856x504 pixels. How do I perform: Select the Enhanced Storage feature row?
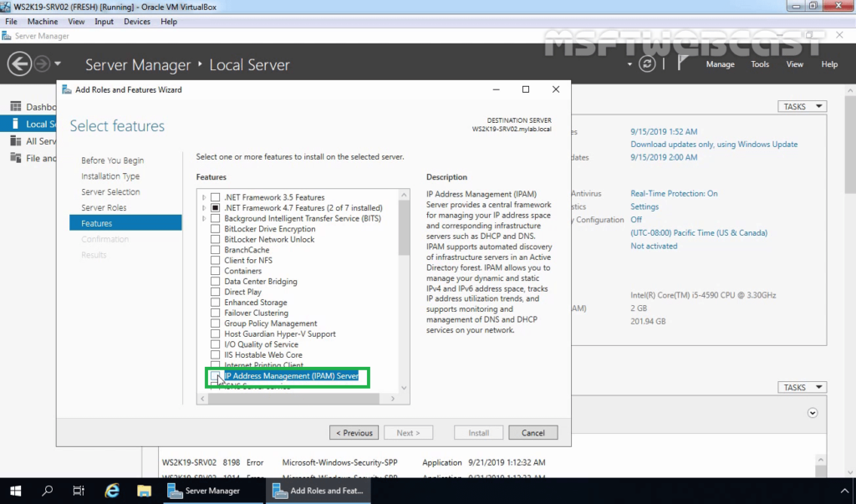(256, 302)
